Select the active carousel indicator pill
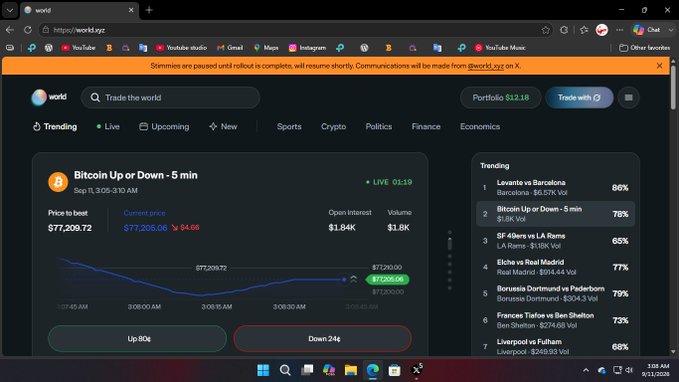Screen dimensions: 679x382 449,243
